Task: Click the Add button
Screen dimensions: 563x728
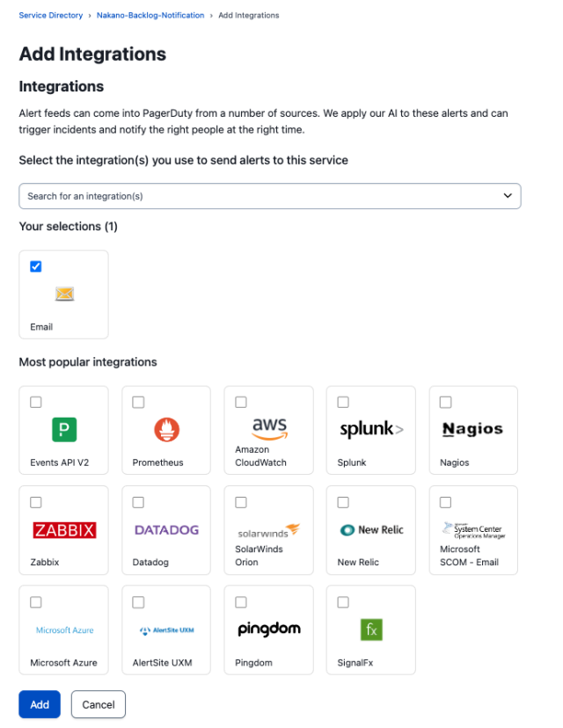Action: click(39, 704)
